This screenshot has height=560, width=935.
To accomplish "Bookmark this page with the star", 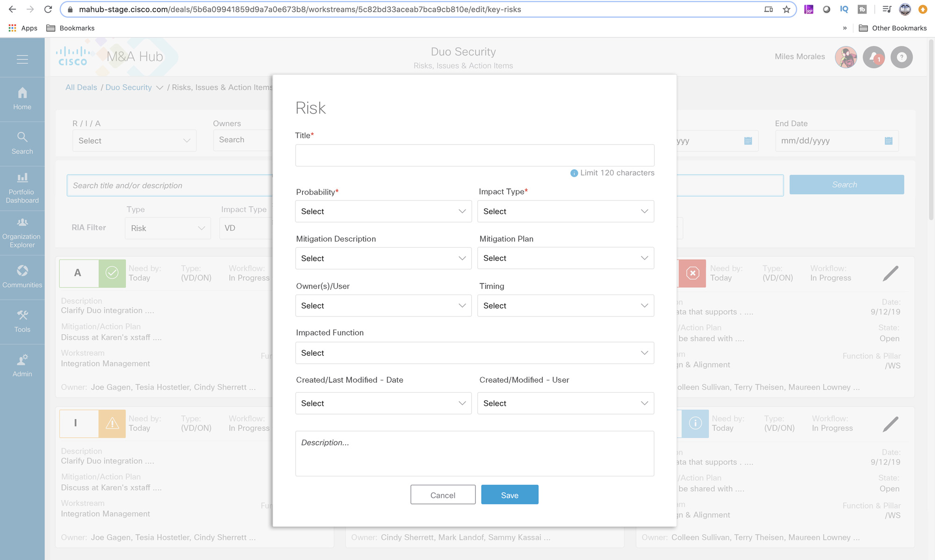I will tap(786, 9).
